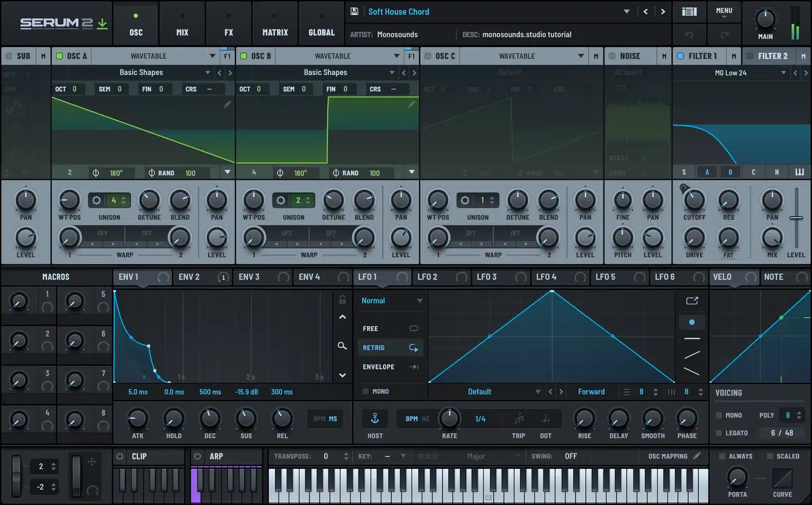This screenshot has height=505, width=812.
Task: Toggle the OSC A enable switch
Action: (x=59, y=56)
